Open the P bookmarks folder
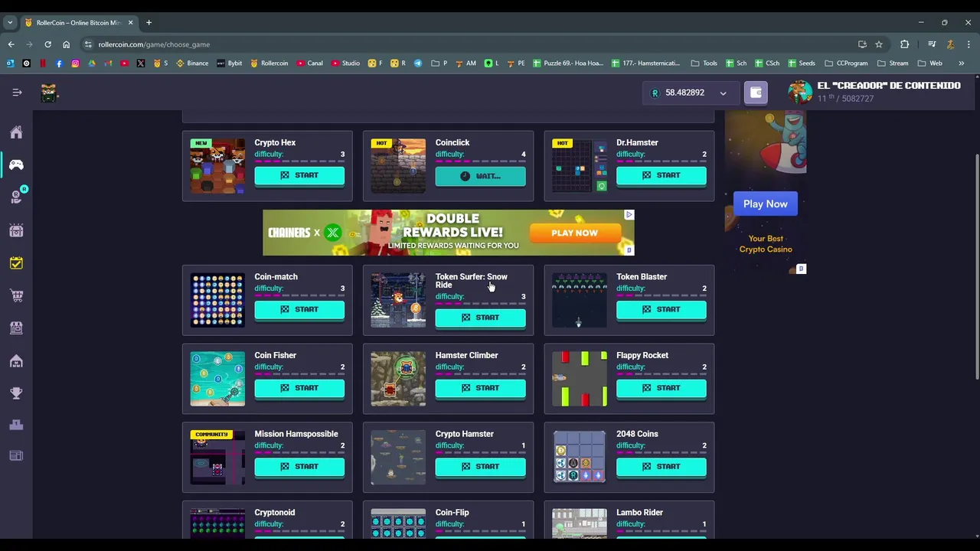Image resolution: width=980 pixels, height=551 pixels. pos(439,64)
